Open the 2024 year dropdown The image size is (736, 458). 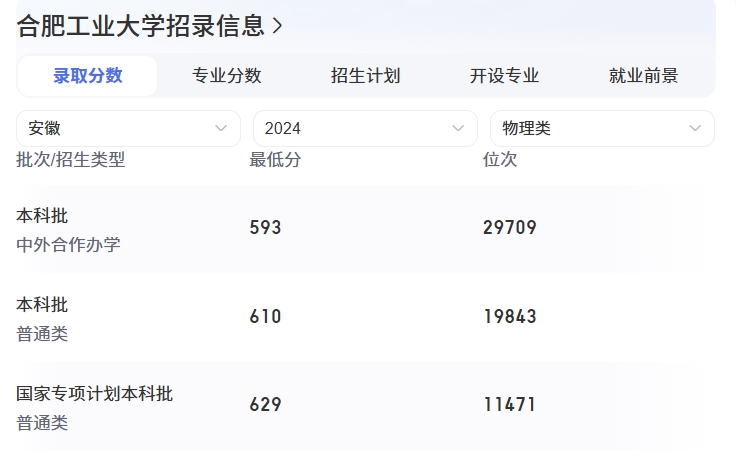365,128
